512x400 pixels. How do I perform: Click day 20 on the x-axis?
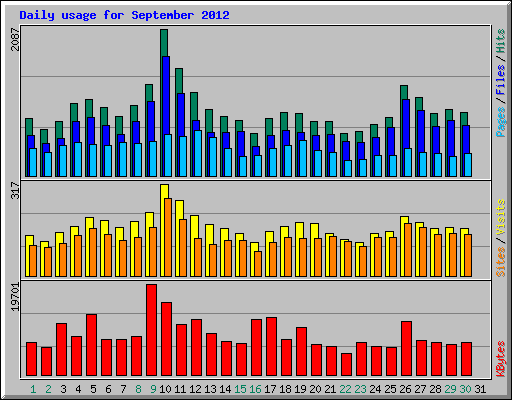(x=315, y=389)
